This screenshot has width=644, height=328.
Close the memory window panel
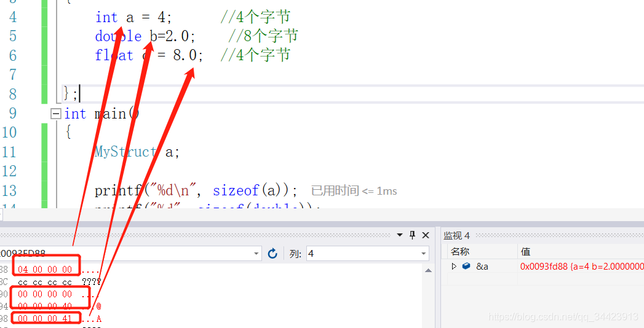[x=426, y=235]
